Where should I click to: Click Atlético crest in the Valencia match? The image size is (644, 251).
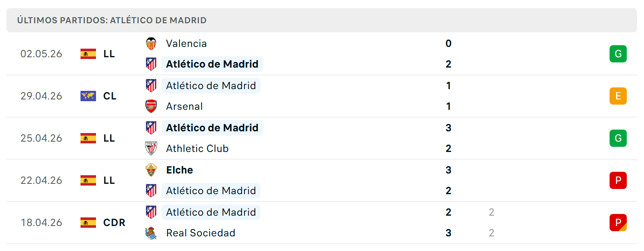[151, 64]
